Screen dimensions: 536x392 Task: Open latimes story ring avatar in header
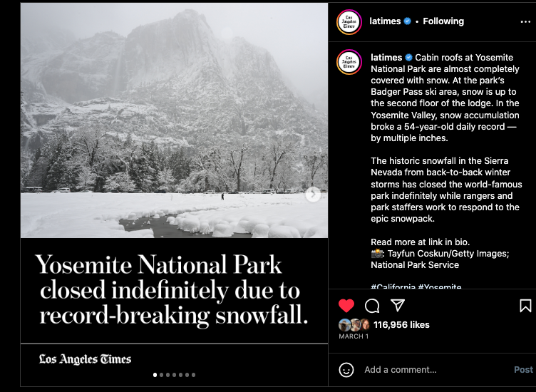pyautogui.click(x=349, y=22)
